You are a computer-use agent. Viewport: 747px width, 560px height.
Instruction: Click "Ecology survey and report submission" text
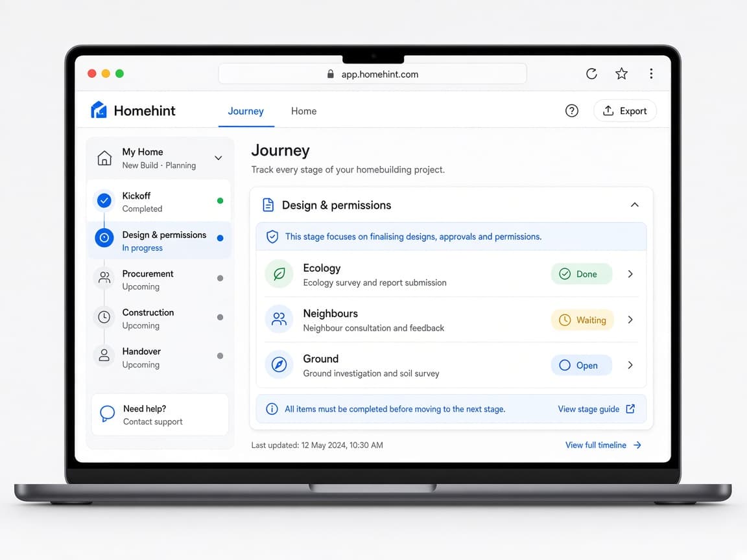375,283
